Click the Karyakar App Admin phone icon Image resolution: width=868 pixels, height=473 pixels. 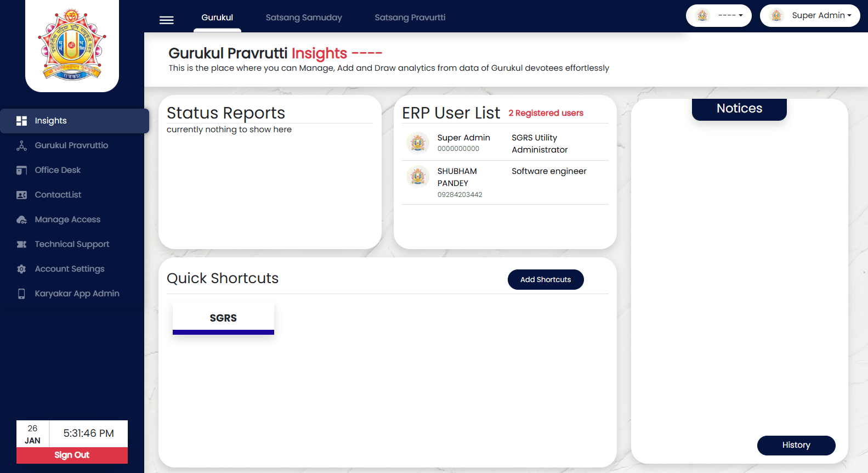(x=21, y=294)
